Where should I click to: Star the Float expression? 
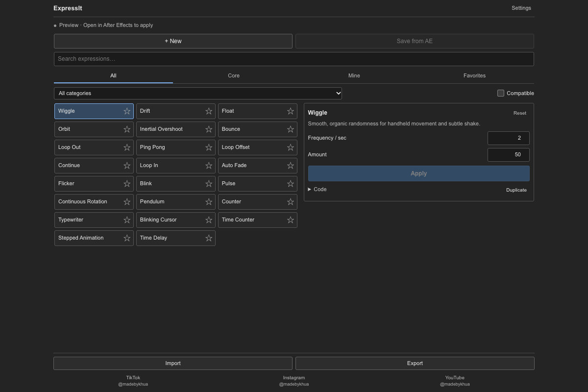coord(291,111)
